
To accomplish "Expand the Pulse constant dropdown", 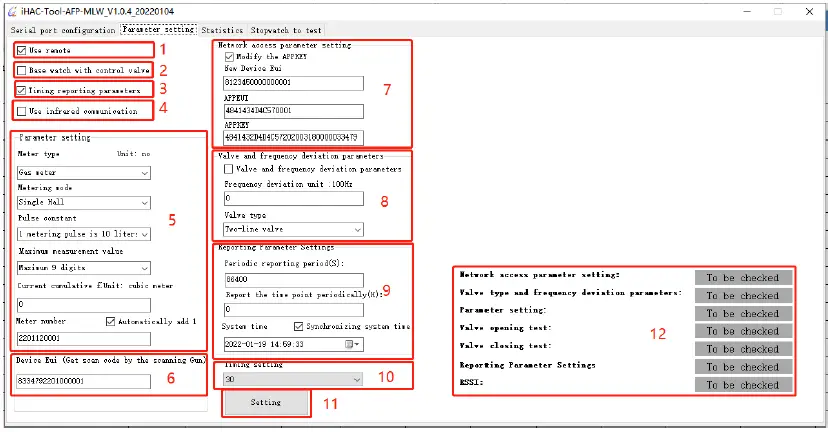I will [x=84, y=234].
